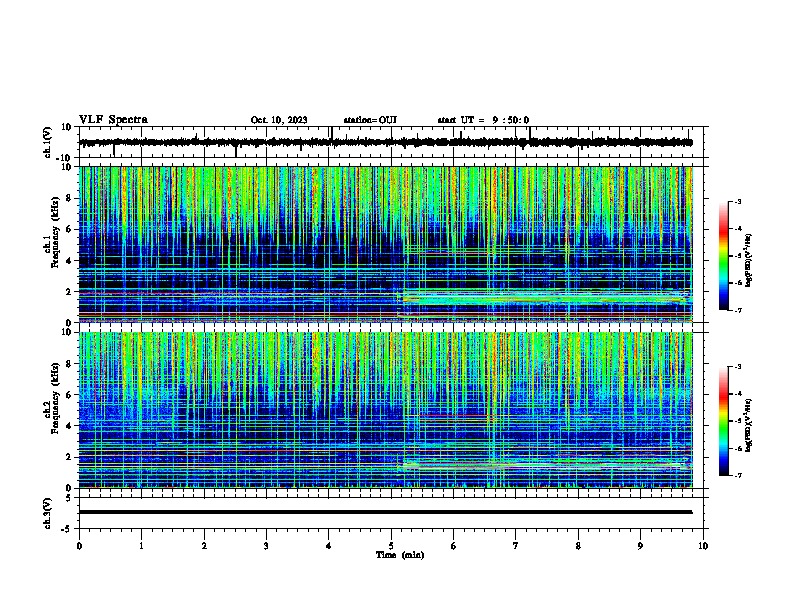Click the "start UT = 9:50:0" text

pyautogui.click(x=483, y=120)
